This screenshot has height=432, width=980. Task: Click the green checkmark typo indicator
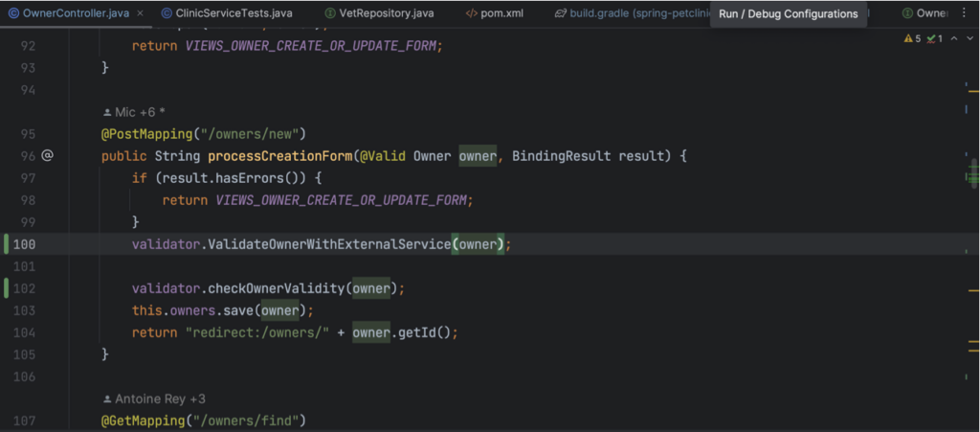click(x=935, y=38)
